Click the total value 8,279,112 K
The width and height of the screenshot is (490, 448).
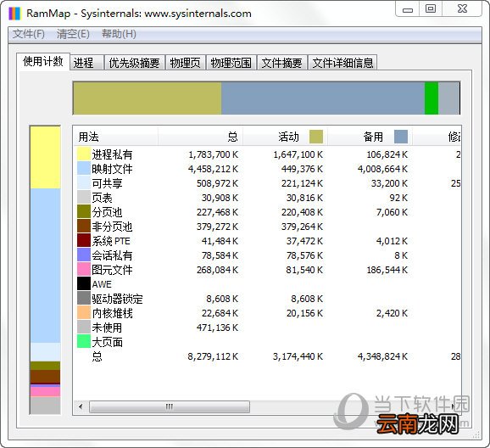(x=213, y=356)
